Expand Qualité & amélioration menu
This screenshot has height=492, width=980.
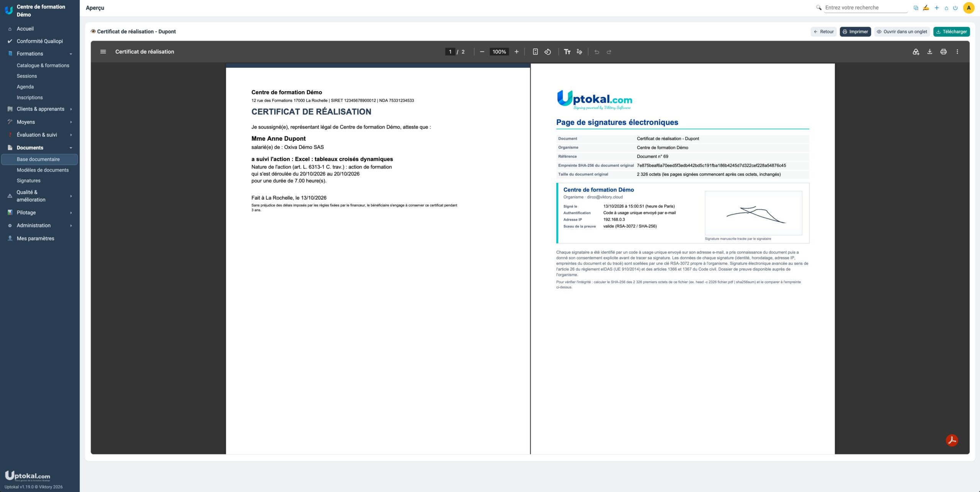tap(40, 196)
